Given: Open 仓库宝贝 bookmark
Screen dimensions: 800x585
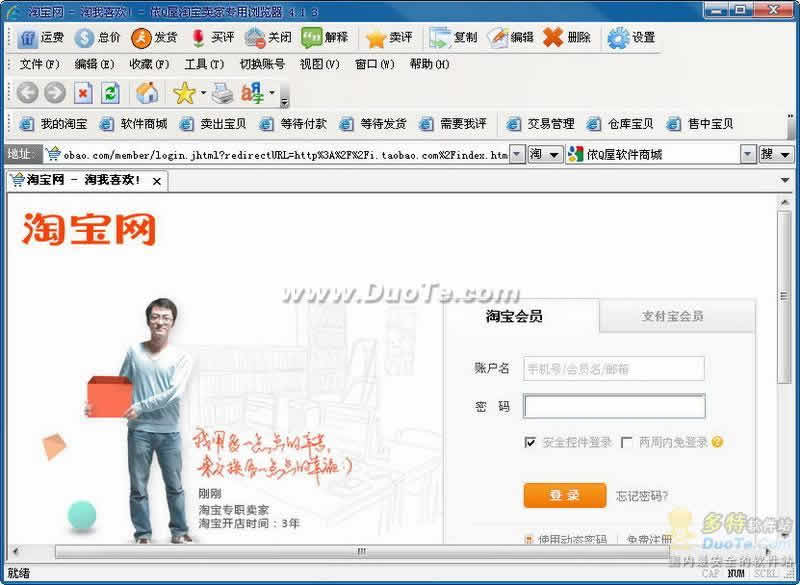Looking at the screenshot, I should coord(620,124).
